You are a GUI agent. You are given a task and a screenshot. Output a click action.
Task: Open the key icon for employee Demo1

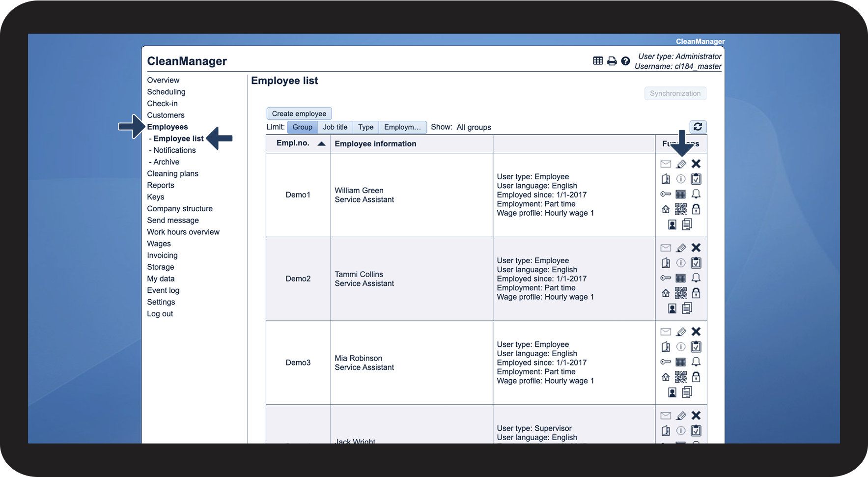point(666,194)
